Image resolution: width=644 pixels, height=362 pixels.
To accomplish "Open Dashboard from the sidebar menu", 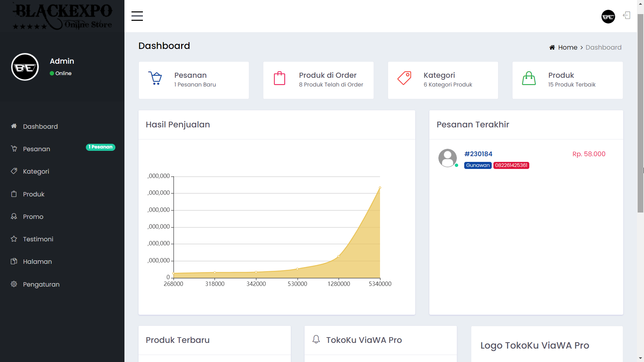I will point(40,126).
